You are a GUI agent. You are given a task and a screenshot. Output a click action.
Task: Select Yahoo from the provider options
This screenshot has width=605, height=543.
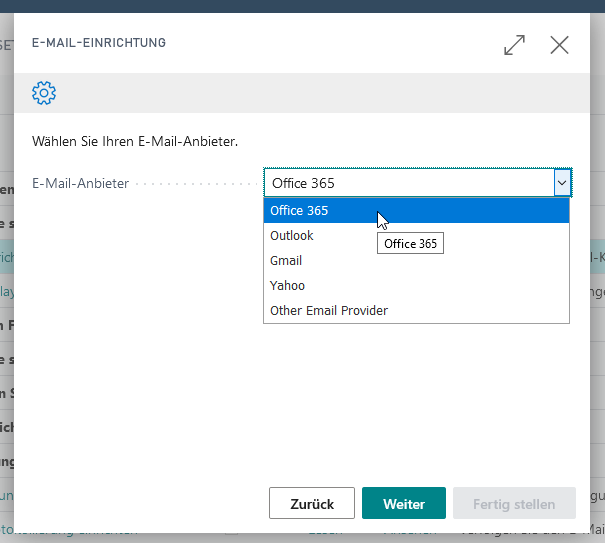[416, 286]
